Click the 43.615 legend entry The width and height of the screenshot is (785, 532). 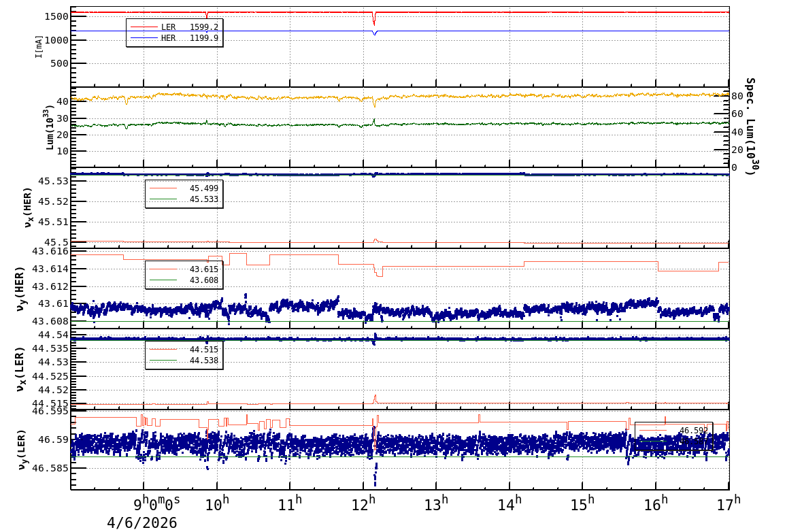[184, 269]
